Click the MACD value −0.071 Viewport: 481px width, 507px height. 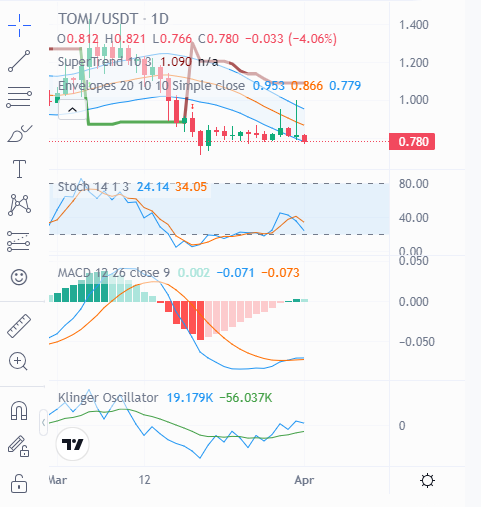click(235, 273)
